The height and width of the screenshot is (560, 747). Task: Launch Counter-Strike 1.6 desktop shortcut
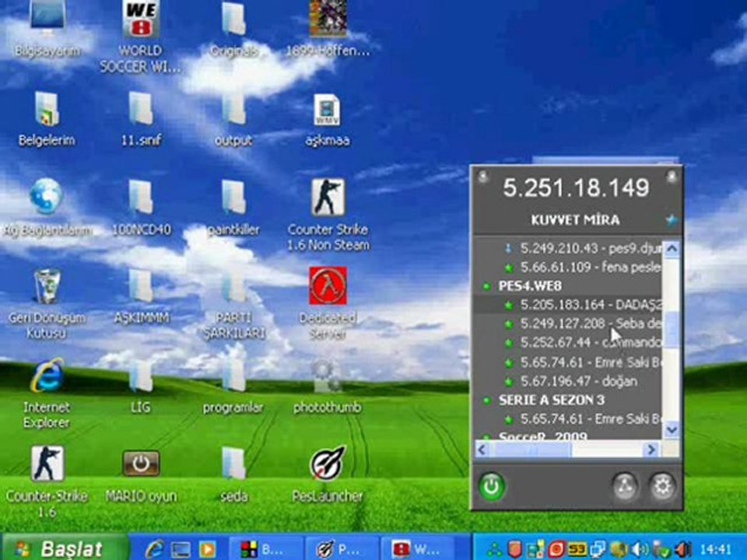[46, 482]
